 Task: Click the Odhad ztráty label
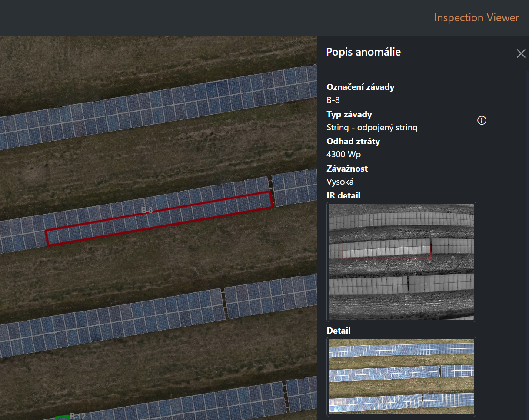(x=353, y=142)
